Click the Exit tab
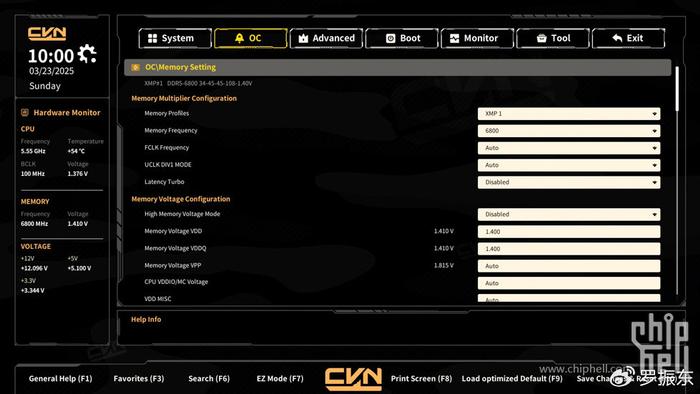The width and height of the screenshot is (700, 394). click(x=628, y=38)
